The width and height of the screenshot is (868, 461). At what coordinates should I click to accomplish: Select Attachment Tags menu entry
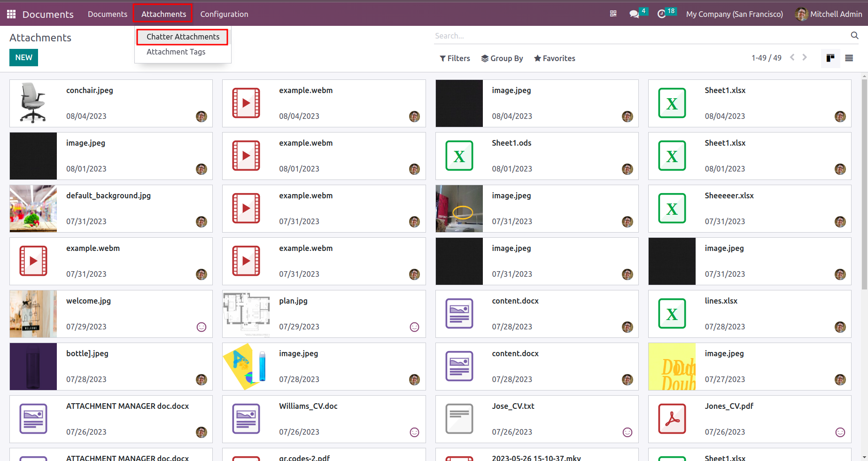pyautogui.click(x=176, y=52)
